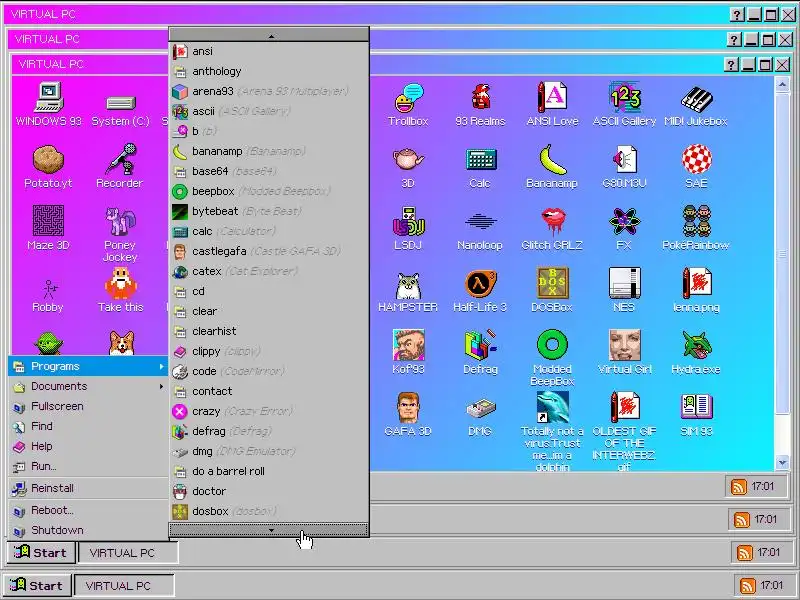Click the inner Start button

41,553
